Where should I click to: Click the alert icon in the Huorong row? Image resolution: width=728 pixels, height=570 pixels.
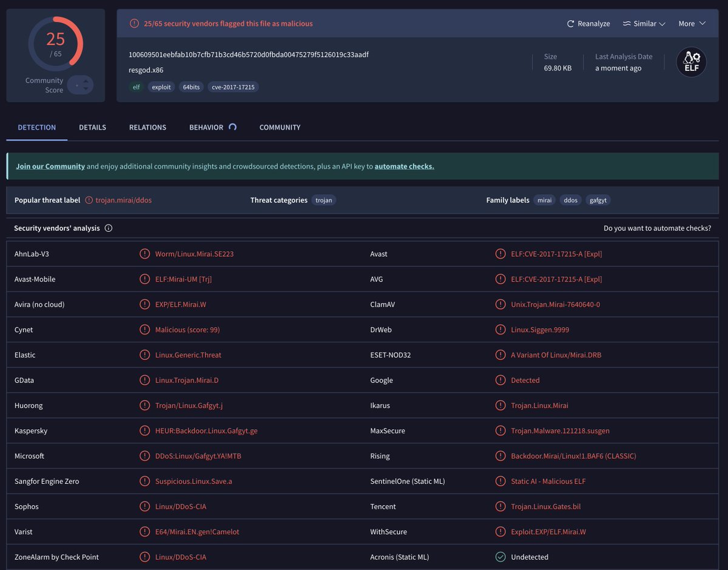[x=144, y=405]
